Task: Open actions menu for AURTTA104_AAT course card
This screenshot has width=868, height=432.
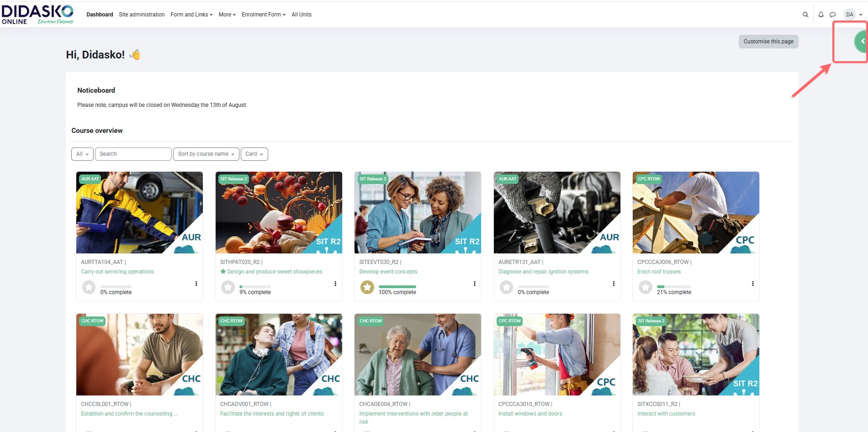Action: tap(196, 284)
